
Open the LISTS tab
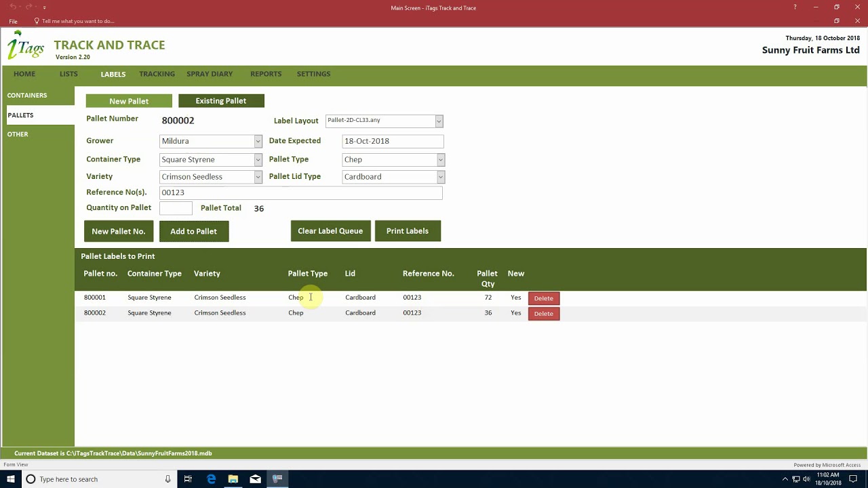(68, 74)
